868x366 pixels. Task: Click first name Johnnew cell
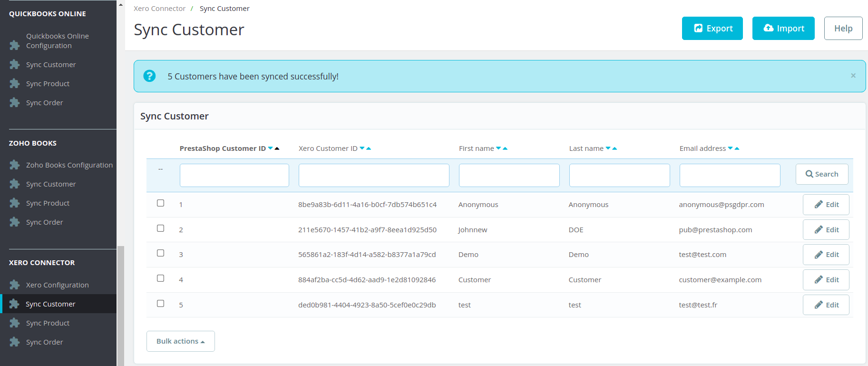[x=473, y=229]
